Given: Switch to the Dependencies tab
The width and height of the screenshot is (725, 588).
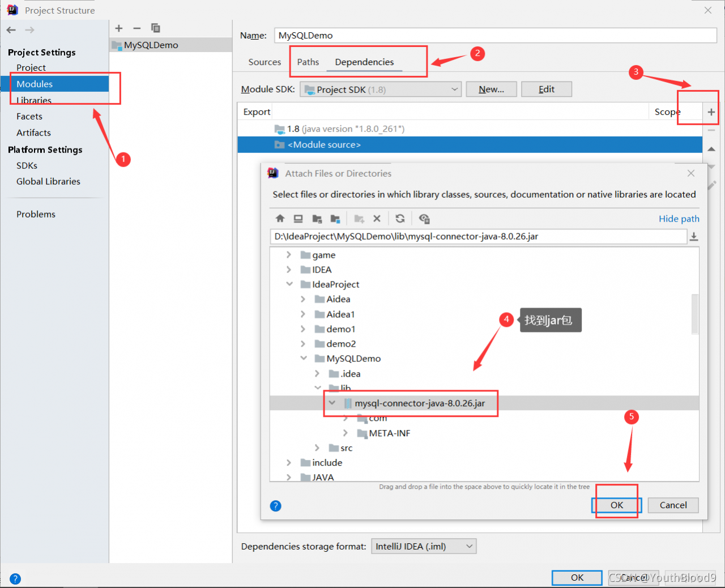Looking at the screenshot, I should click(364, 62).
